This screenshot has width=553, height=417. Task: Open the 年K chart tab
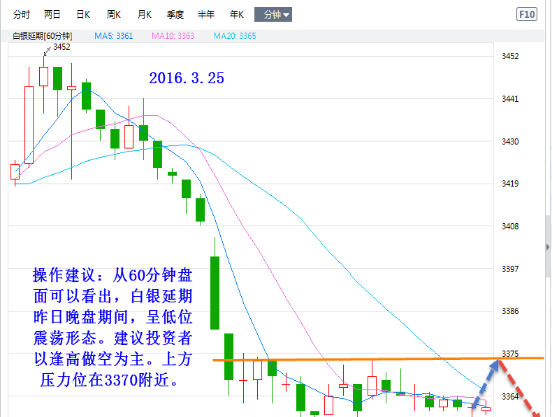(237, 15)
